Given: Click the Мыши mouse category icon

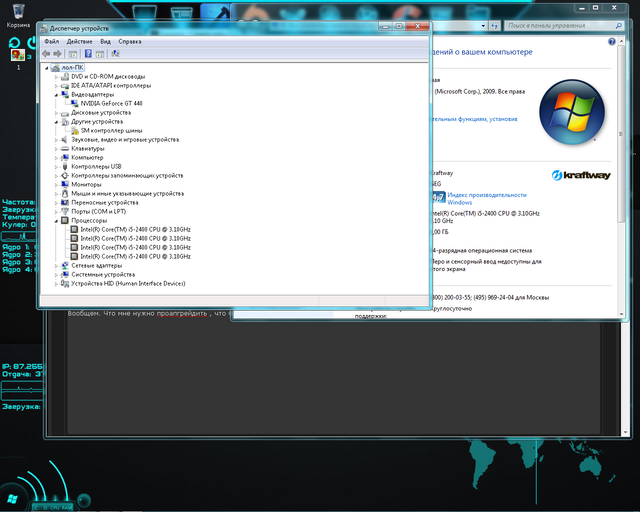Looking at the screenshot, I should click(x=64, y=194).
